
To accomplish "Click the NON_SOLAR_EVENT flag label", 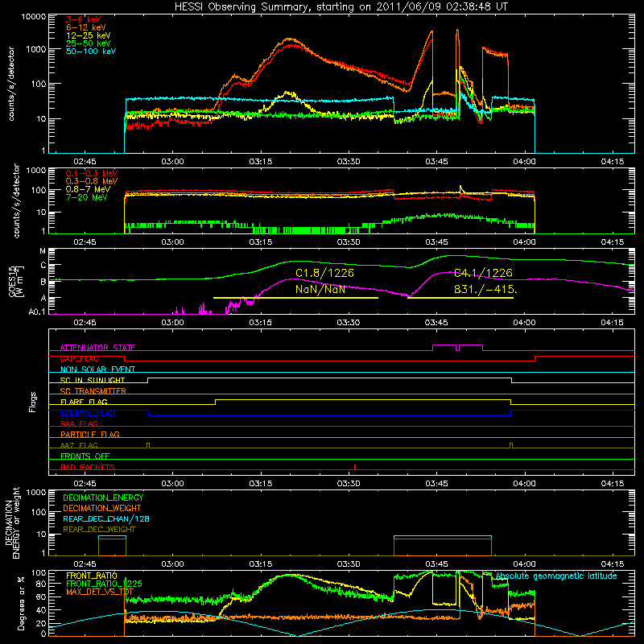I will [x=97, y=369].
